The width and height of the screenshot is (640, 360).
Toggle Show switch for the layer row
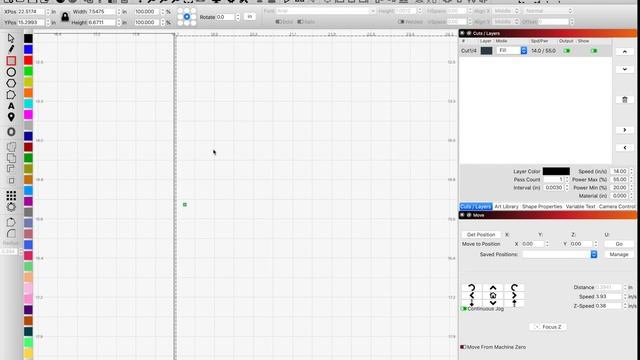[594, 51]
